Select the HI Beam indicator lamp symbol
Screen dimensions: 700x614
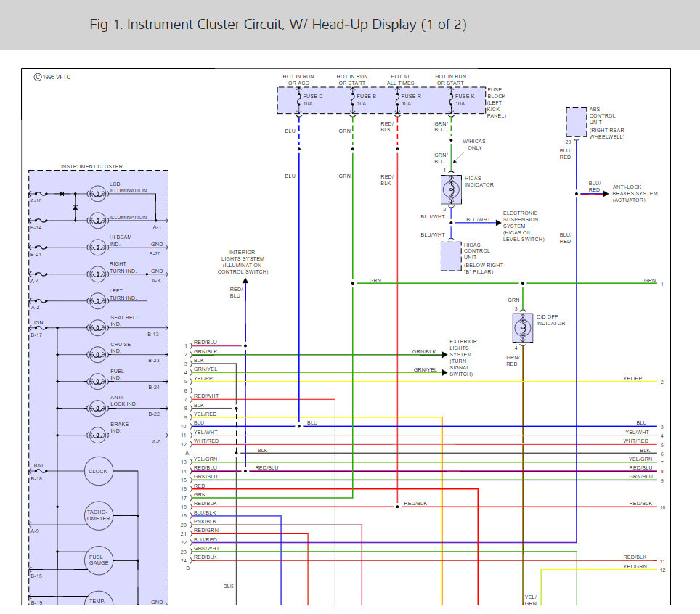tap(97, 246)
